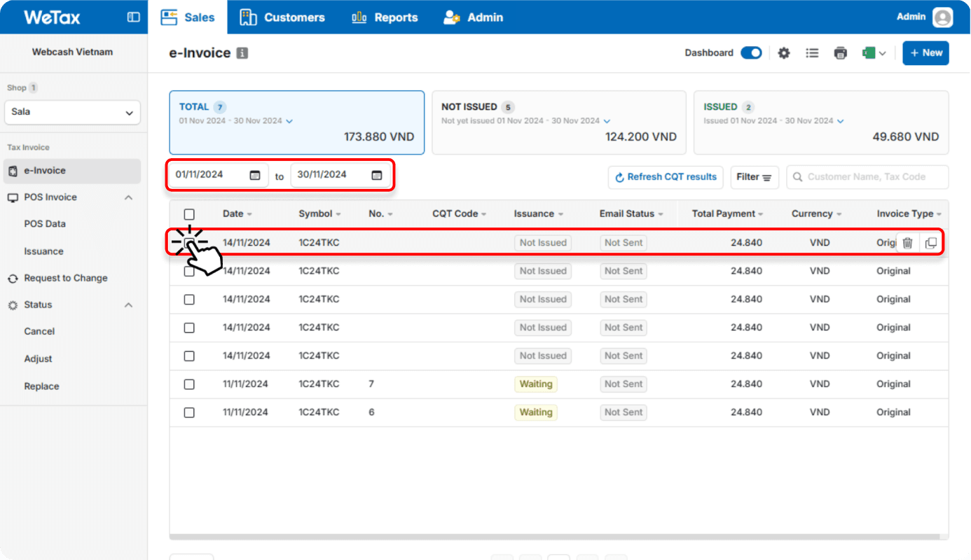Open the Admin user avatar menu
The width and height of the screenshot is (971, 560).
tap(942, 17)
